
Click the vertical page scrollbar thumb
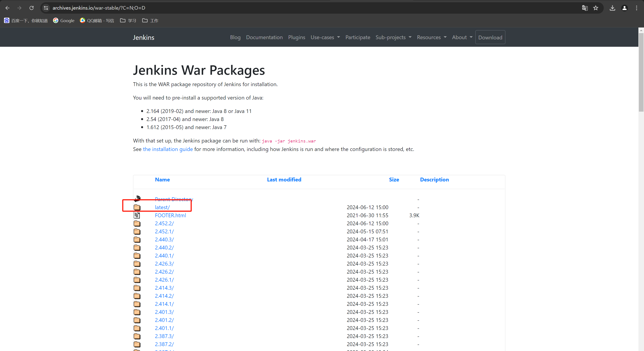pos(641,72)
